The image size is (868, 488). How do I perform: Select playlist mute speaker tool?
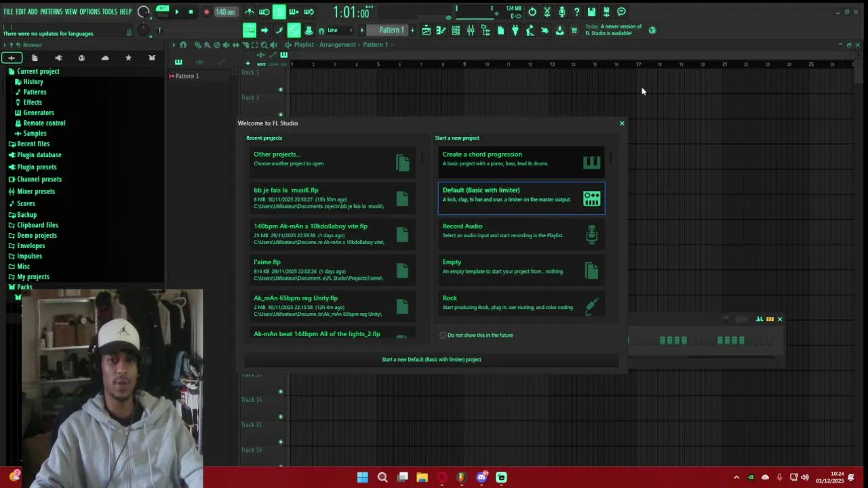coord(226,45)
